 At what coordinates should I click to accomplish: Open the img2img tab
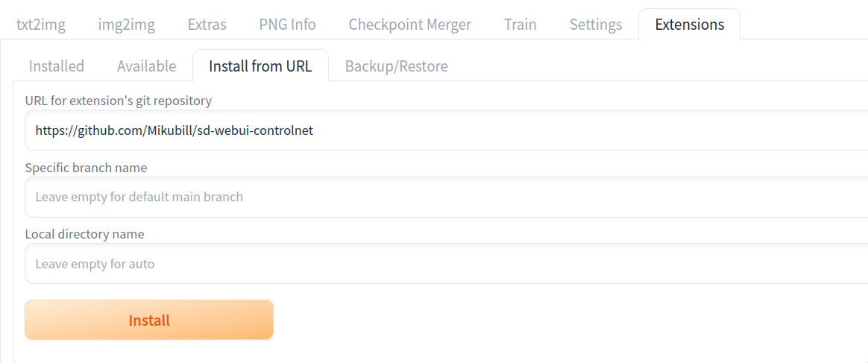127,25
